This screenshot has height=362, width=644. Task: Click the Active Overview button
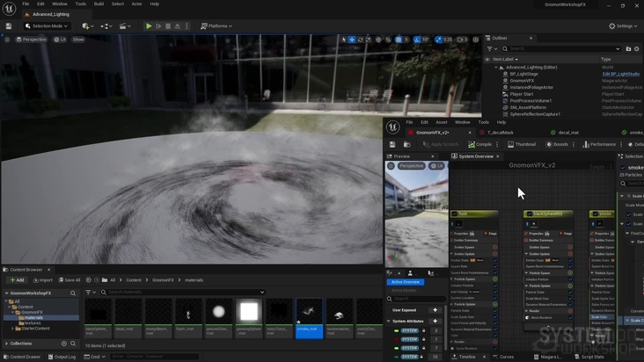406,282
